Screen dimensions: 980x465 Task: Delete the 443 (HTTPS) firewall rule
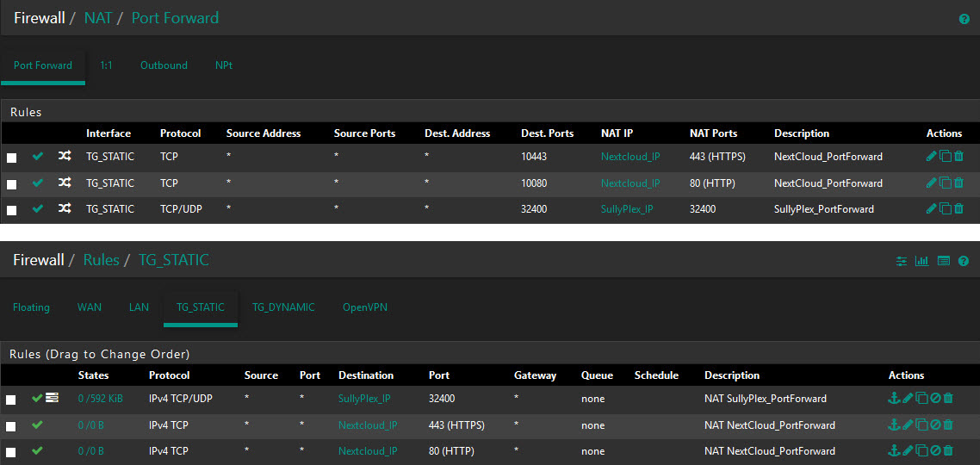click(x=948, y=425)
